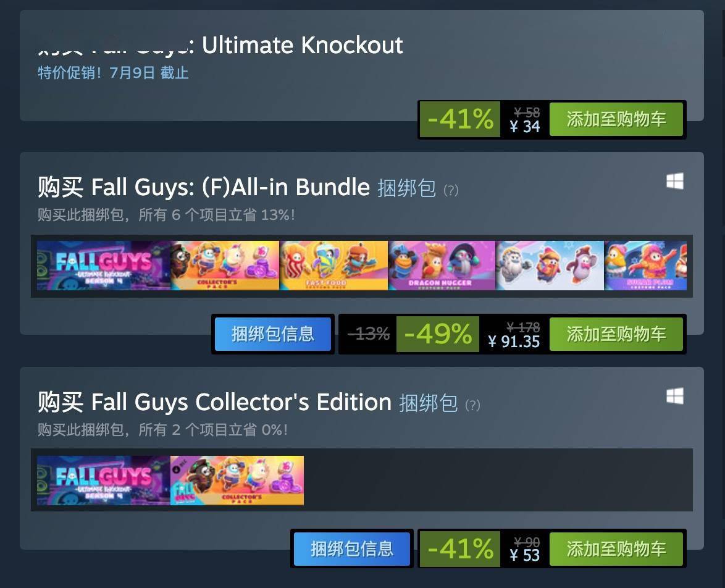Open the Fast Food costume pack thumbnail

pos(334,266)
